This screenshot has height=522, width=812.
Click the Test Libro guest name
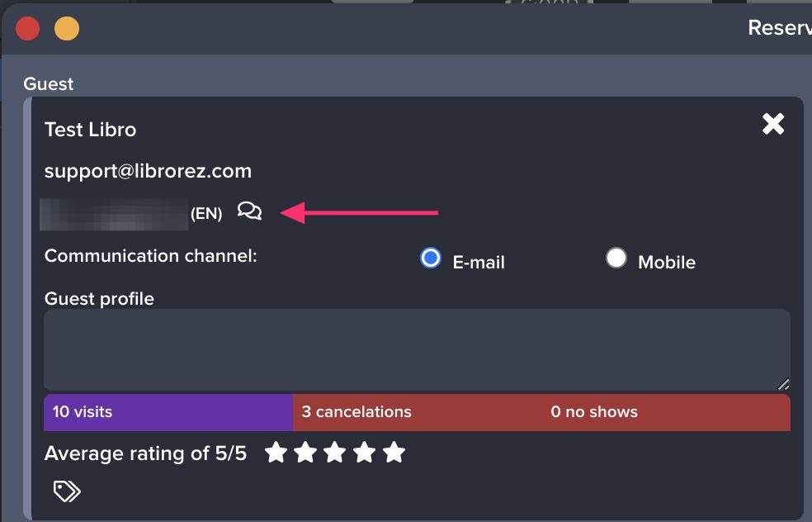pyautogui.click(x=90, y=130)
